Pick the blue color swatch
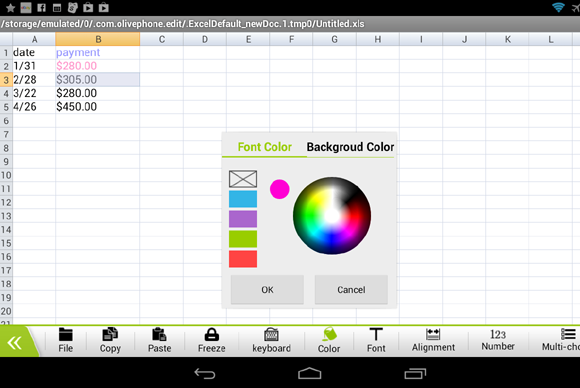 coord(243,199)
